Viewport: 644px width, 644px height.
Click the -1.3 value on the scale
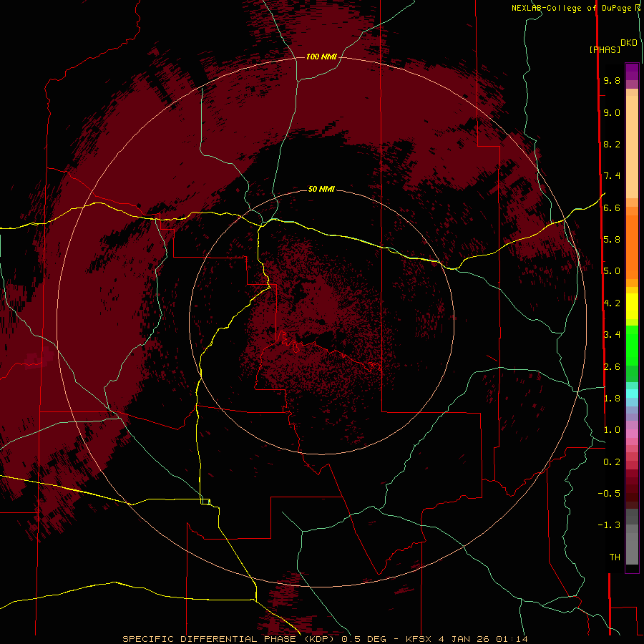point(609,525)
